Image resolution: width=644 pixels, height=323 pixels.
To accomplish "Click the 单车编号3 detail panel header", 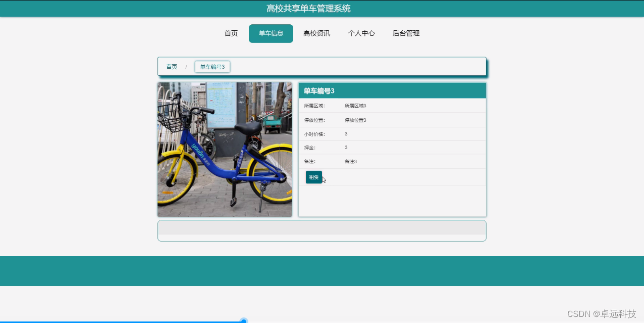I will coord(320,90).
